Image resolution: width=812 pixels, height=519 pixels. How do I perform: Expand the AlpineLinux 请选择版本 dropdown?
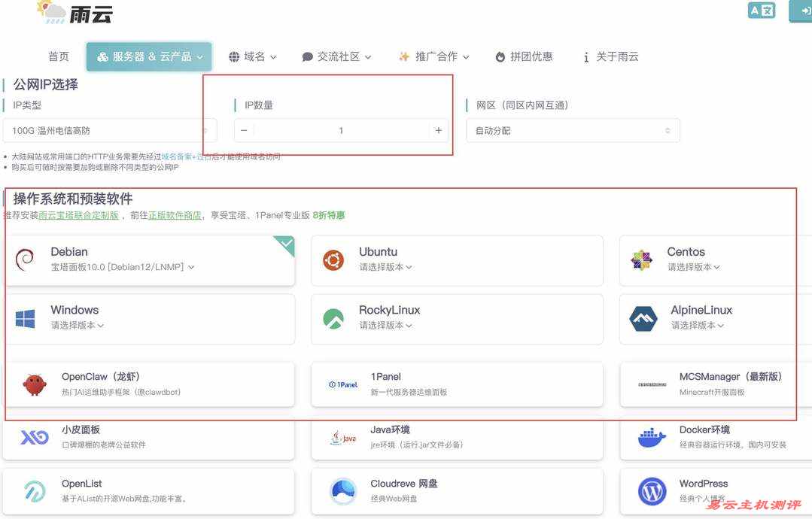coord(697,326)
